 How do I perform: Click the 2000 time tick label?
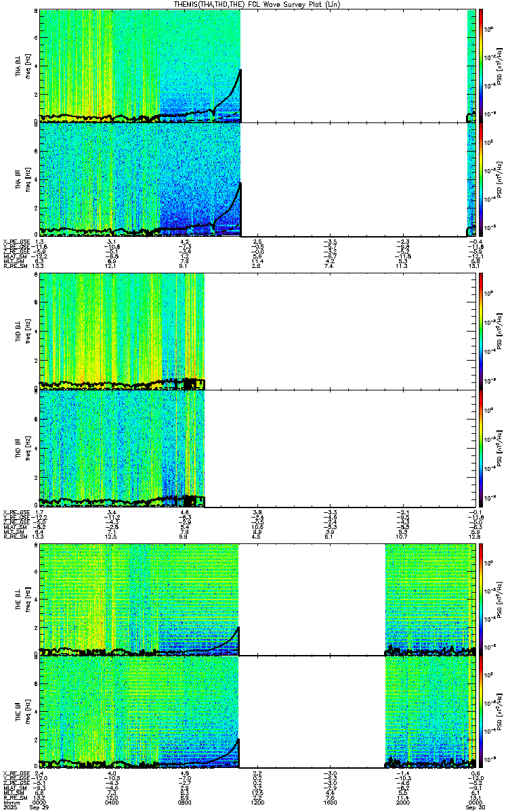coord(402,802)
